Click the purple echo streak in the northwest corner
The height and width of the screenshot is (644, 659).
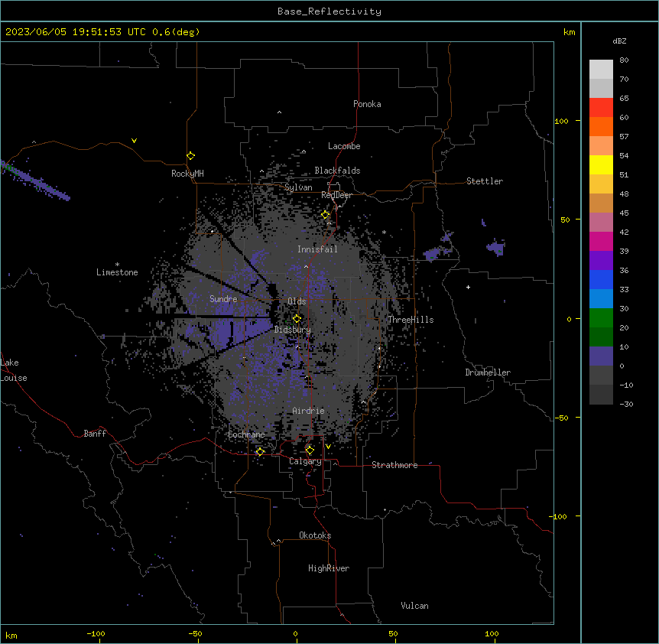[x=34, y=181]
